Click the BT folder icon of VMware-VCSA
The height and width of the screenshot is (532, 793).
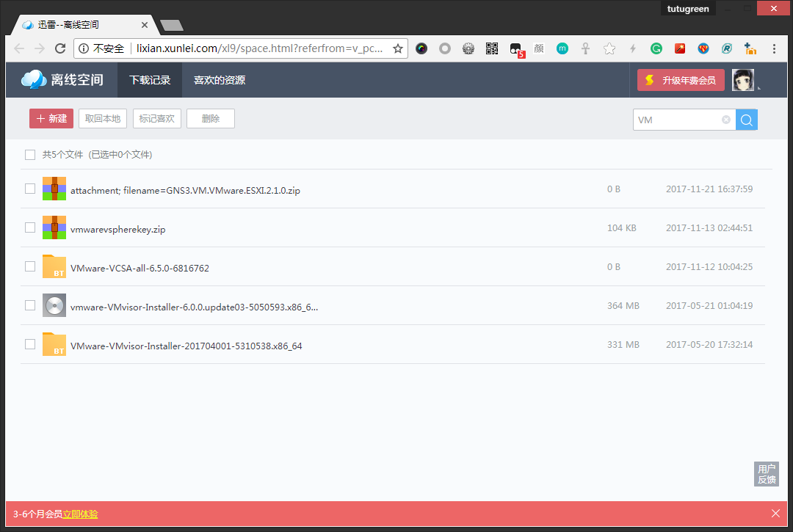54,266
